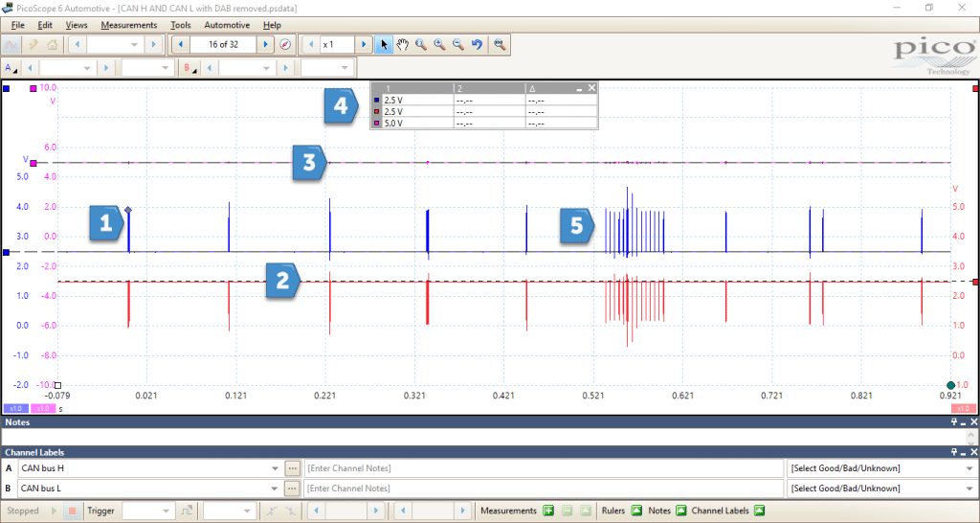This screenshot has width=980, height=523.
Task: Click blue x1.0 channel A zoom badge
Action: pos(15,408)
